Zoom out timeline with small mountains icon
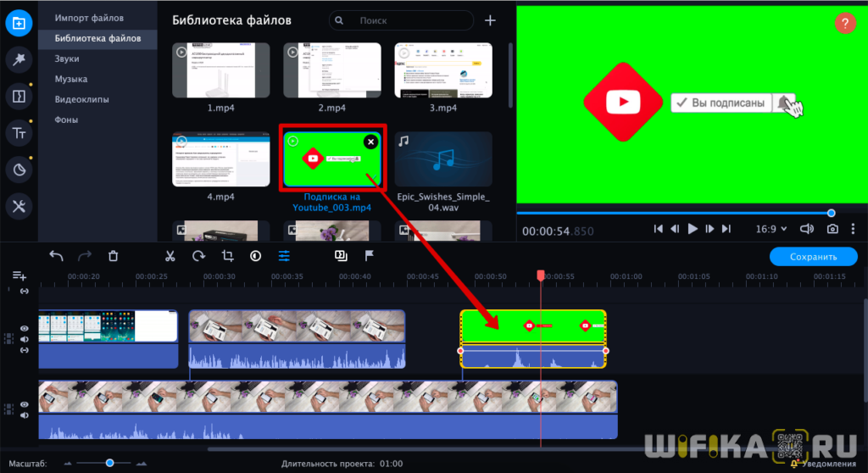This screenshot has width=868, height=473. click(x=68, y=463)
